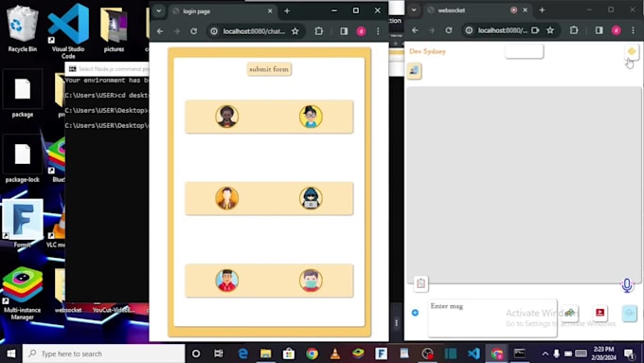Open the clock showing 2:23 PM
Viewport: 644px width, 363px height.
(604, 354)
